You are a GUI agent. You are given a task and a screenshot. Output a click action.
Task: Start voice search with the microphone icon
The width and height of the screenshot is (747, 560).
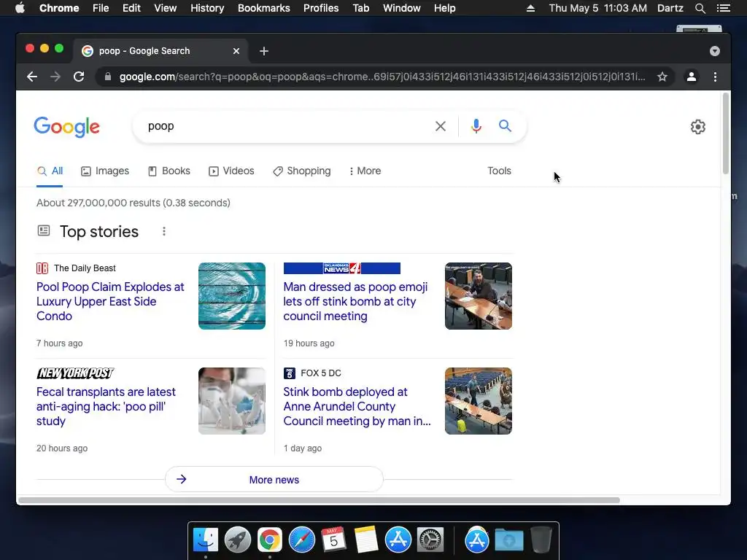pos(476,126)
